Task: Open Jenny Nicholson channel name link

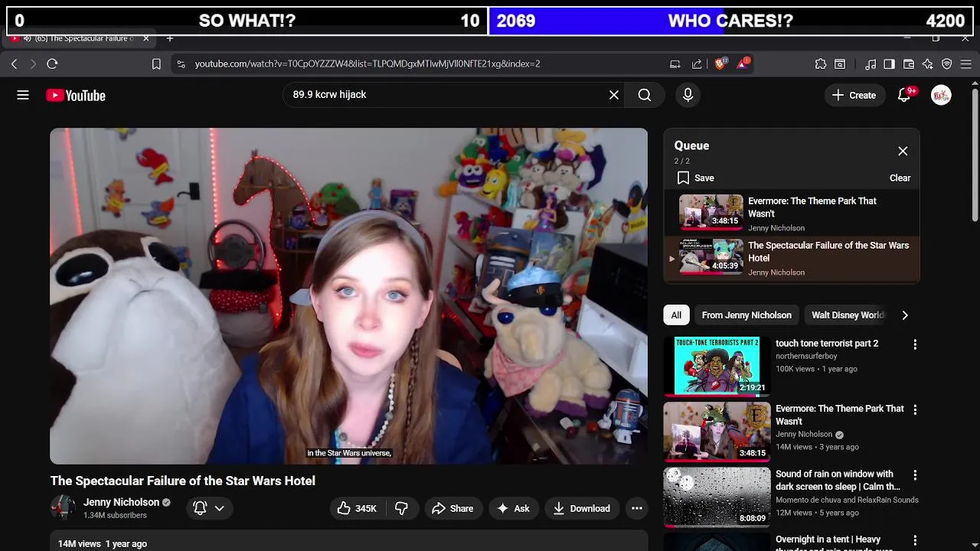Action: tap(121, 503)
